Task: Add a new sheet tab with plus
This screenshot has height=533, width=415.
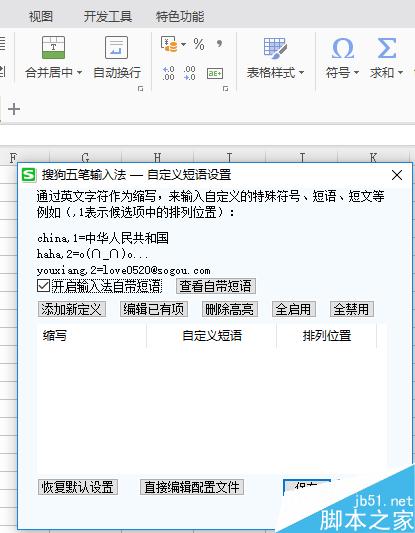Action: (x=14, y=109)
